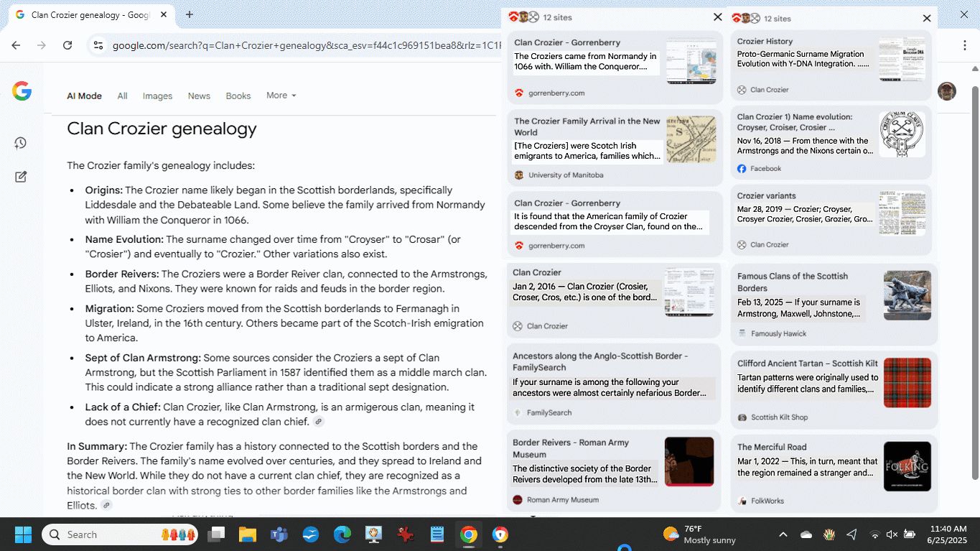Switch to the Books tab

[238, 96]
